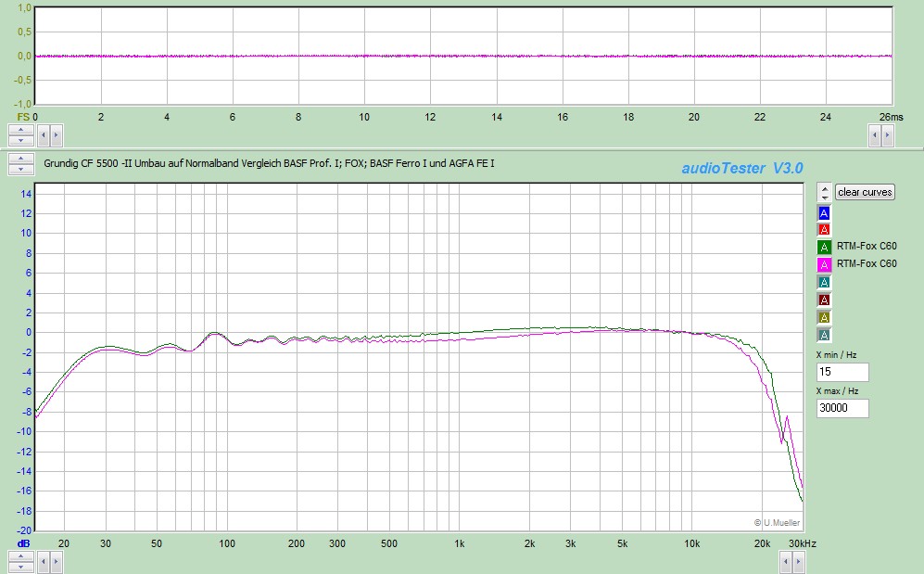Image resolution: width=924 pixels, height=574 pixels.
Task: Select the blue curve A slot
Action: [x=825, y=212]
